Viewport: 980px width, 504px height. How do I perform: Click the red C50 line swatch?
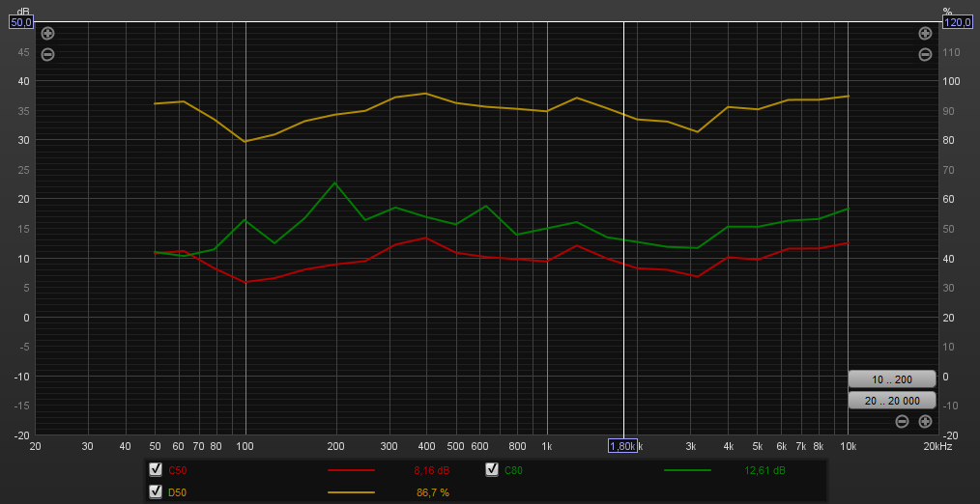coord(351,470)
